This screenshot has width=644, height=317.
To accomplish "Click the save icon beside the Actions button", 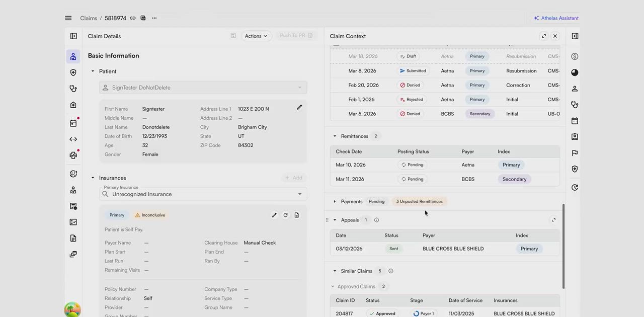I will (233, 36).
